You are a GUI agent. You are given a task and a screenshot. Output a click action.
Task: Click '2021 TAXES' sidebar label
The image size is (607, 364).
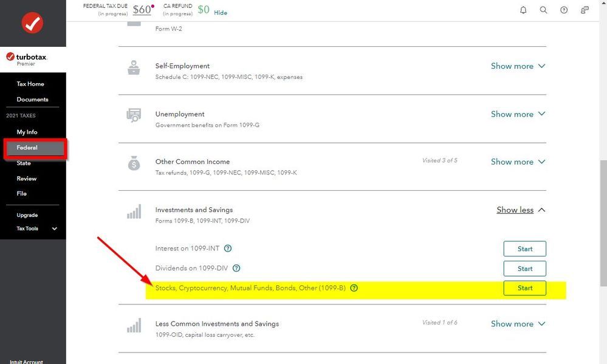click(21, 115)
